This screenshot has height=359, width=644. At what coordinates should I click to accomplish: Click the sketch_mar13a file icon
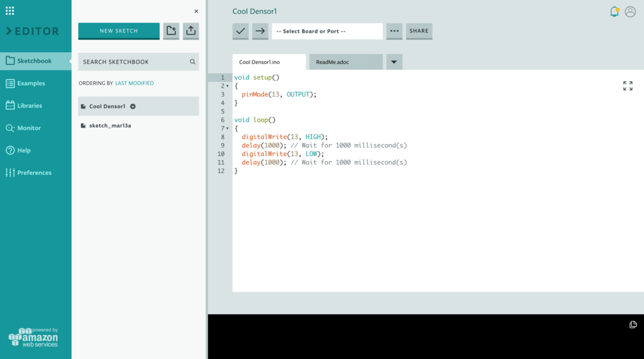tap(84, 126)
